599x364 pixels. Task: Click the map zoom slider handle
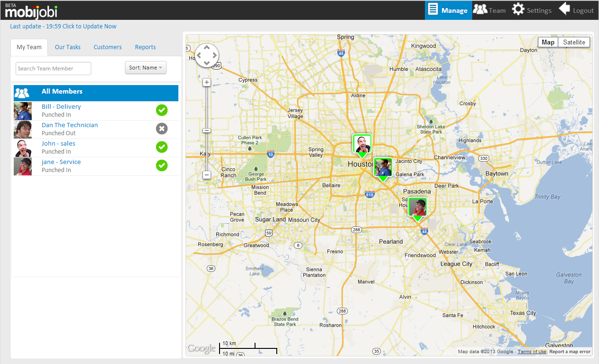(x=207, y=130)
